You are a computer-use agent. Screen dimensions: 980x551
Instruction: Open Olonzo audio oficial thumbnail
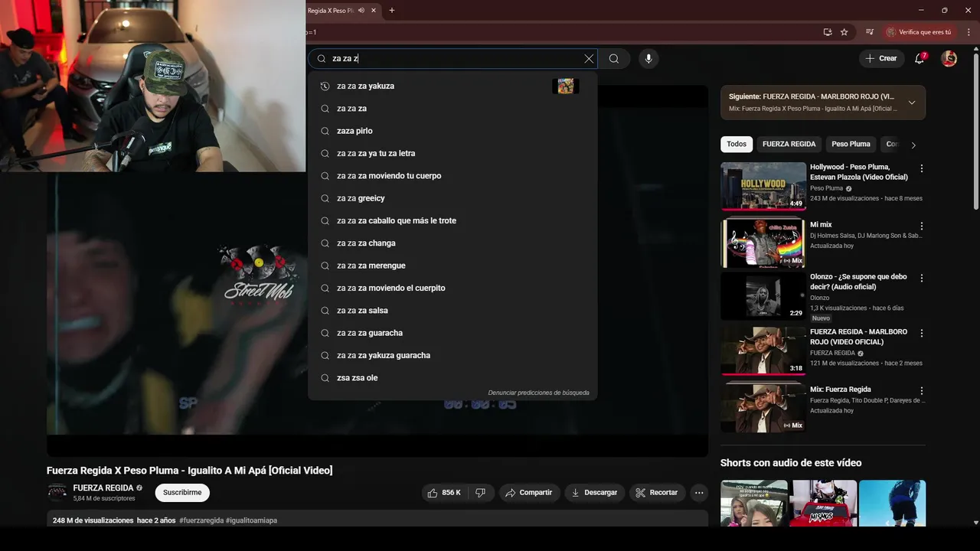763,296
